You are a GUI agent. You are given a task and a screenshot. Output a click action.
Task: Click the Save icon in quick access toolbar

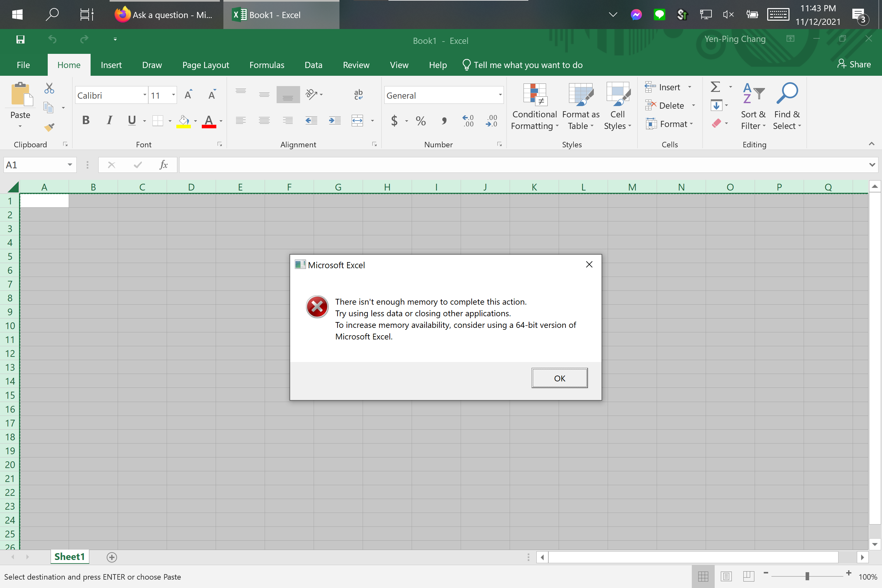tap(20, 39)
